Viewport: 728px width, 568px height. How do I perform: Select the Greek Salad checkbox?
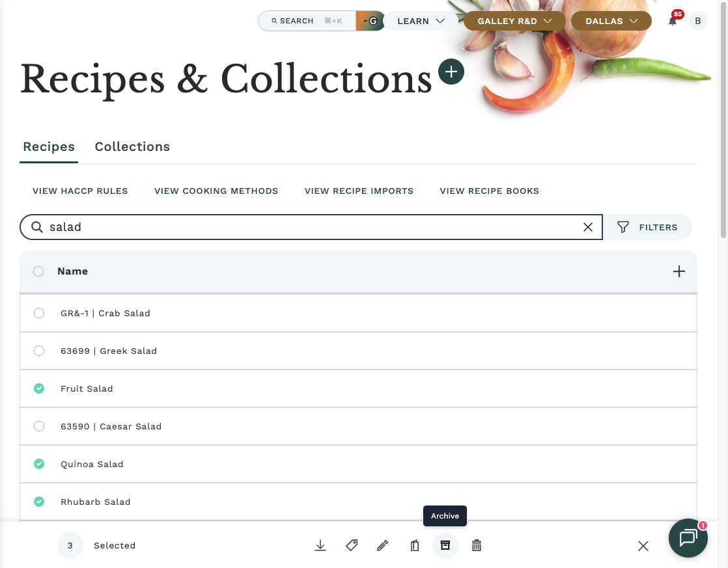[x=39, y=351]
